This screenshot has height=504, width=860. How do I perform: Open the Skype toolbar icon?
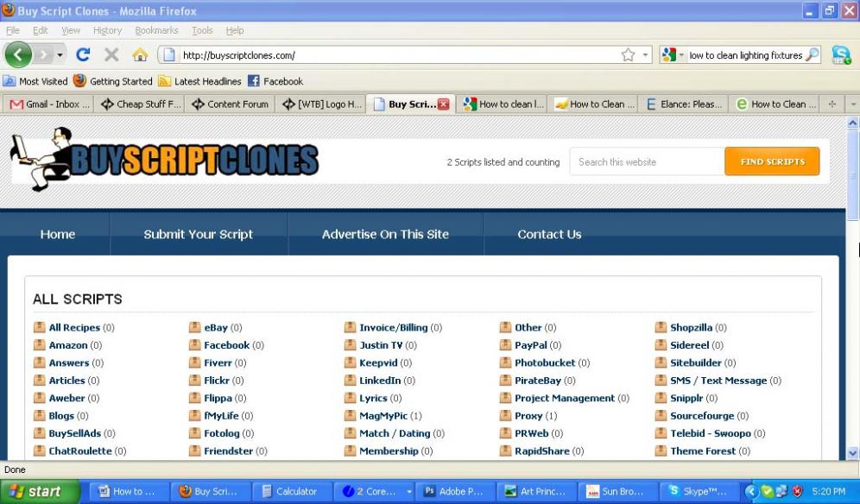tap(841, 55)
